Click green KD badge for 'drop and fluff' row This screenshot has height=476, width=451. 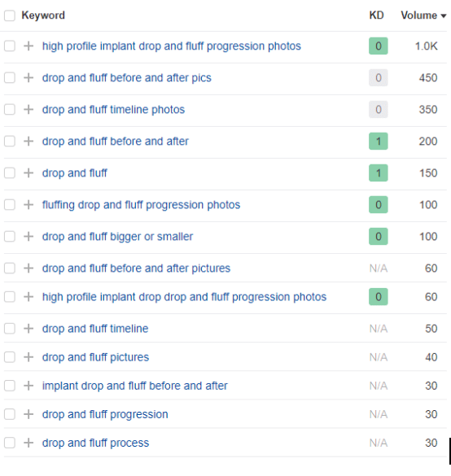(379, 172)
